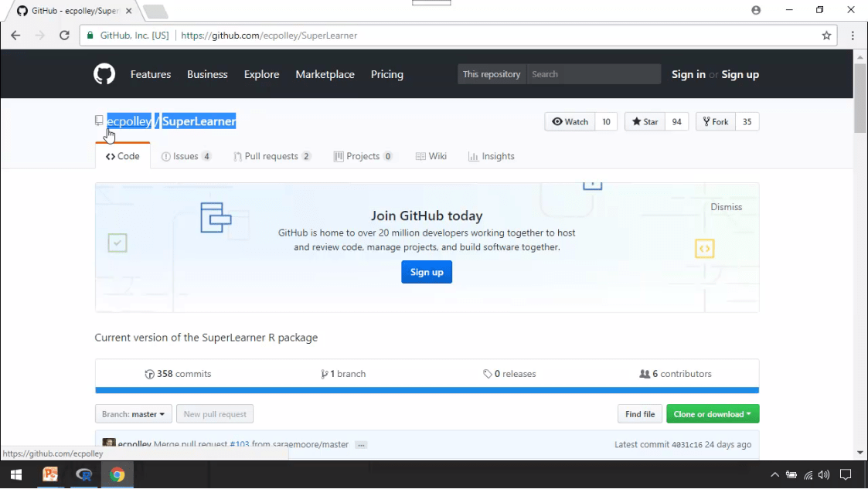Viewport: 868px width, 489px height.
Task: Click This repository search scope
Action: point(492,74)
